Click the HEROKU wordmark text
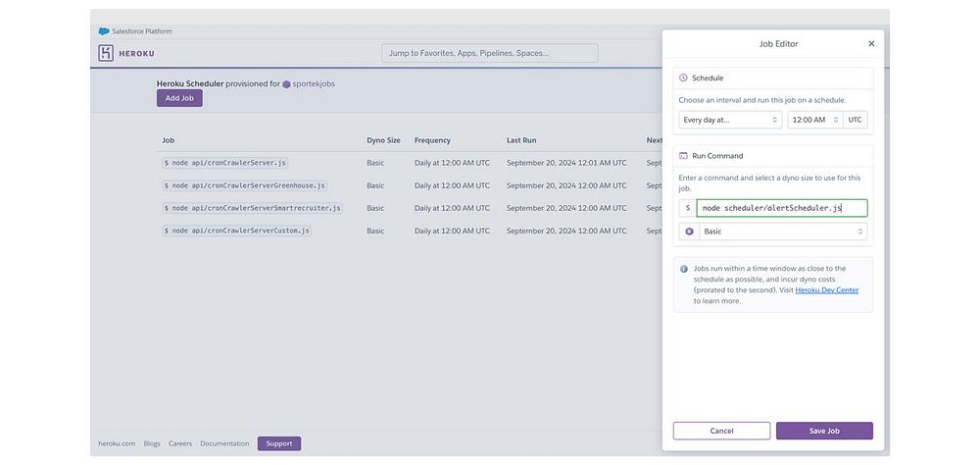Screen dimensions: 980x465 (x=136, y=54)
